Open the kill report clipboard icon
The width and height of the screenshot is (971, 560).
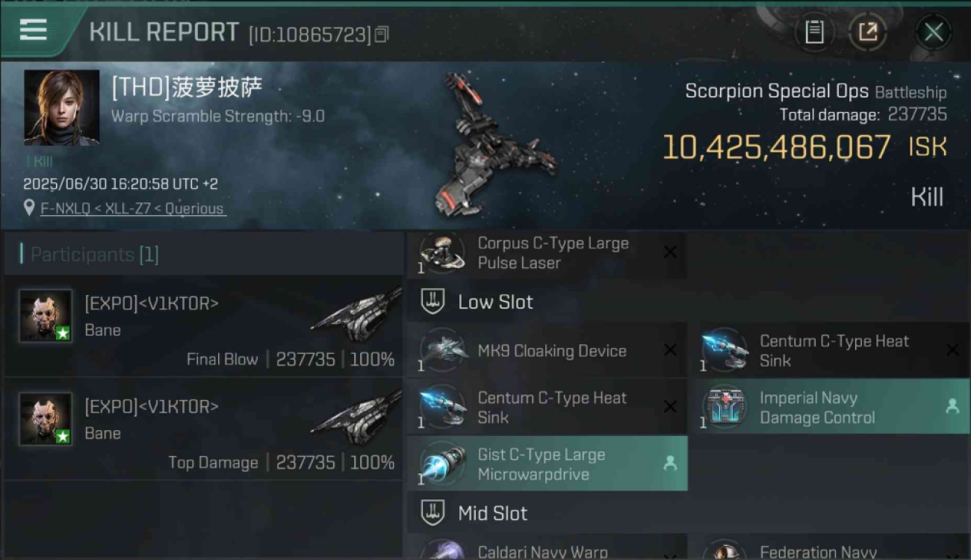point(814,32)
